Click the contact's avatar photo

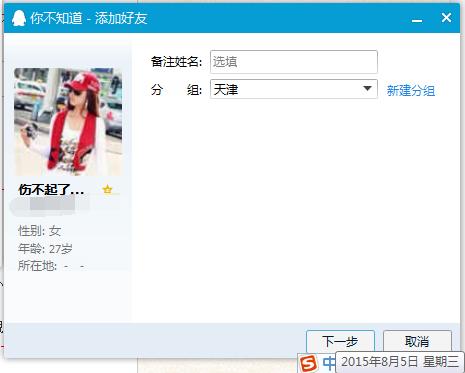(x=68, y=122)
